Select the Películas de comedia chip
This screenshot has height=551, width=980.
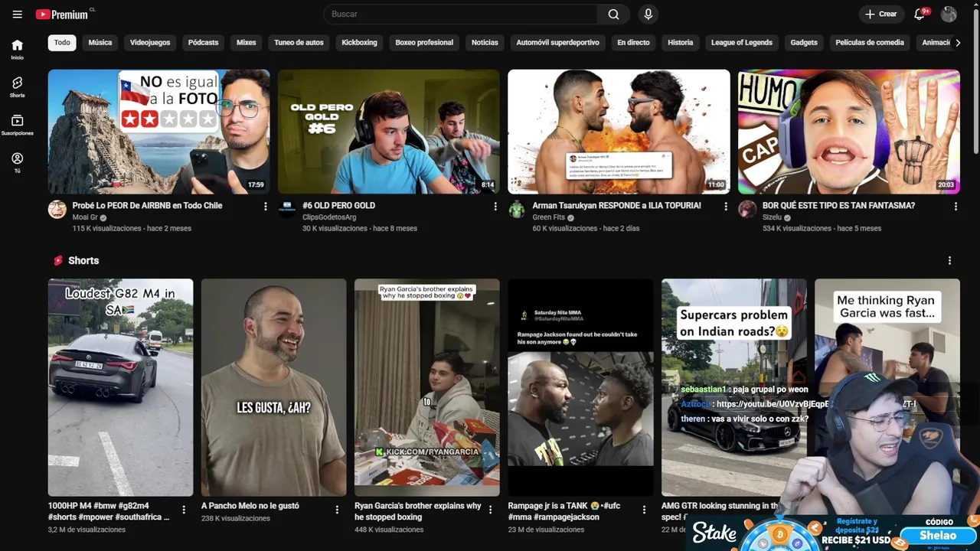pyautogui.click(x=870, y=43)
